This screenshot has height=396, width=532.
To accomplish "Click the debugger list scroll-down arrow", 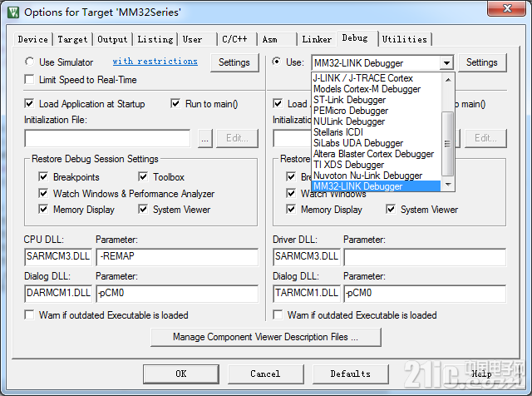I will (x=448, y=185).
